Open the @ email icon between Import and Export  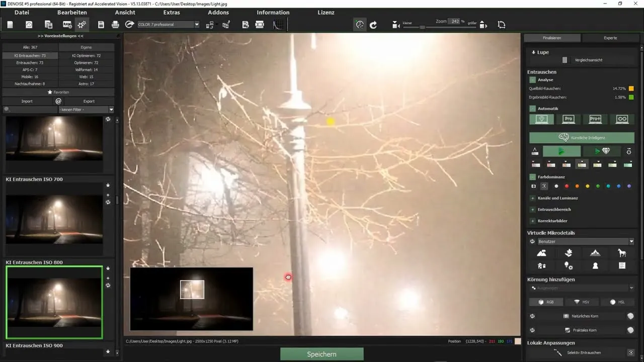[58, 101]
